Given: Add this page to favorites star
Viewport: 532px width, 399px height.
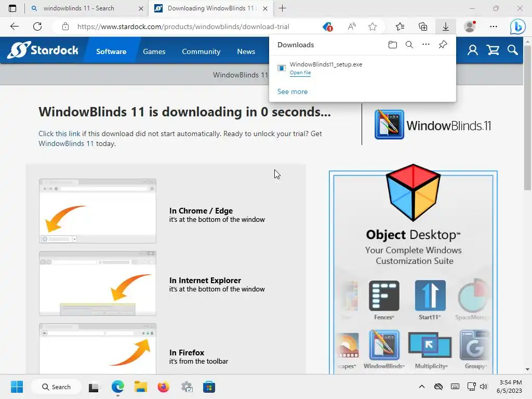Looking at the screenshot, I should [x=373, y=26].
